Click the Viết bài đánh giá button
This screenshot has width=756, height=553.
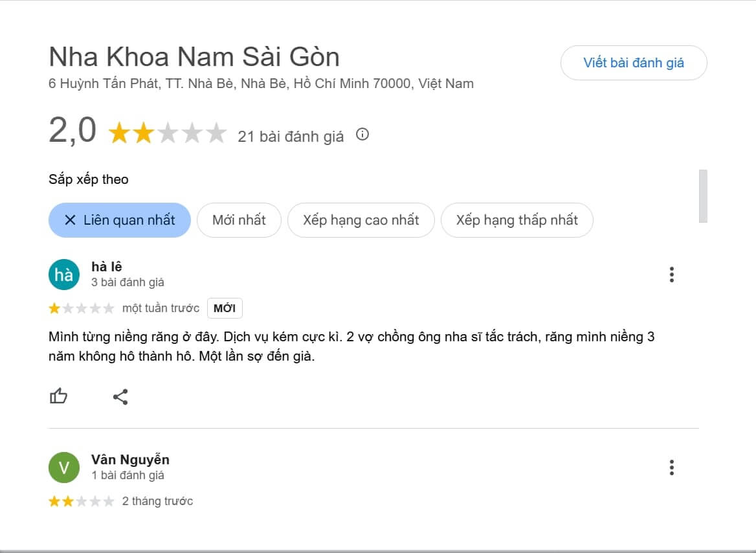click(x=634, y=63)
